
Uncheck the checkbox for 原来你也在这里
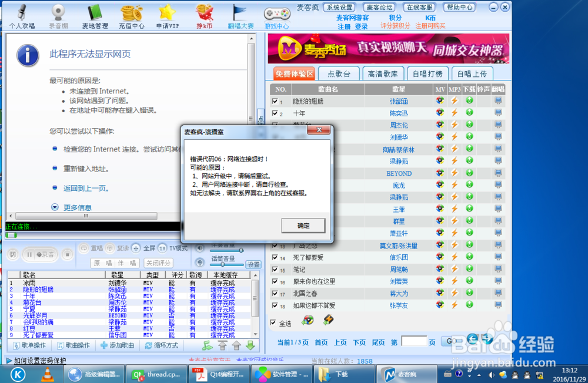point(275,281)
